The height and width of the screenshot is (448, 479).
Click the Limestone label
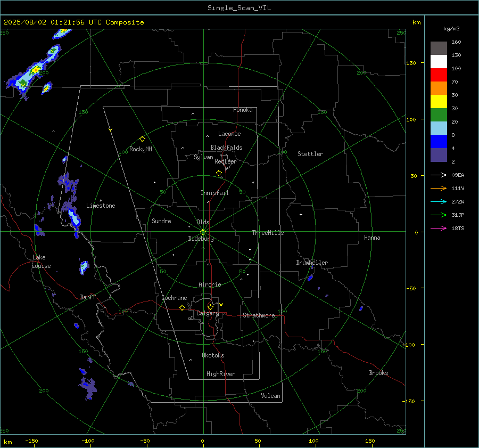pos(101,206)
